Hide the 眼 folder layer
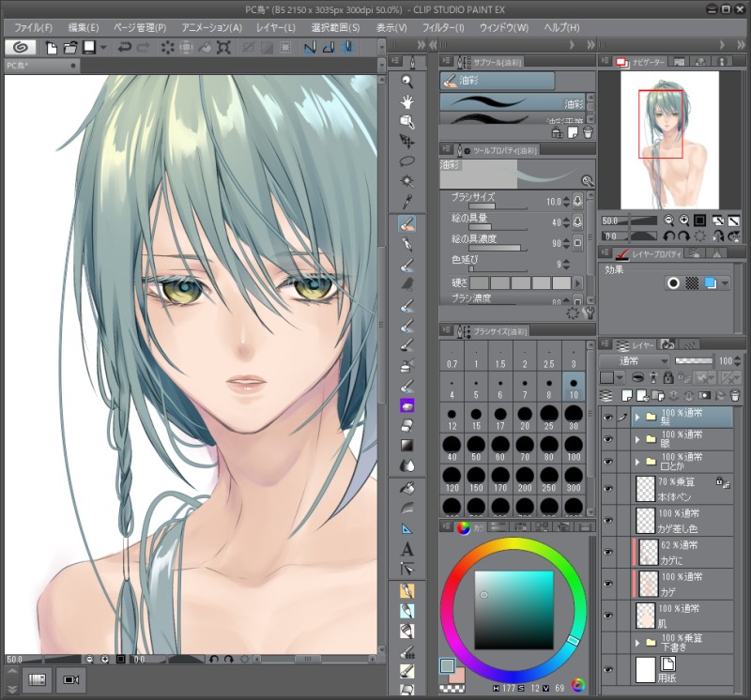751x700 pixels. (608, 439)
